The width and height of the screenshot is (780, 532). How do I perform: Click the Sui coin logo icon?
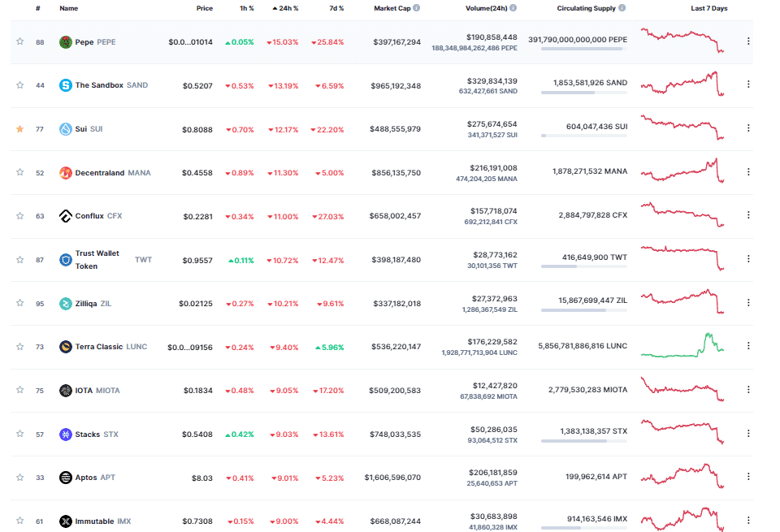tap(66, 129)
